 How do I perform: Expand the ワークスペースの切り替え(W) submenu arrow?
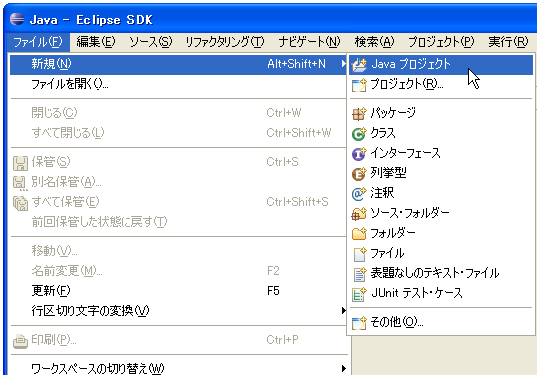(x=344, y=368)
